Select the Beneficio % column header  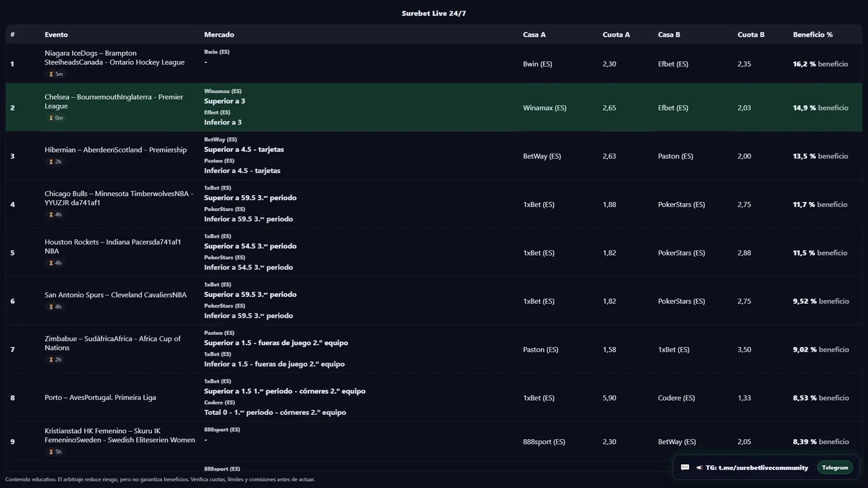click(x=812, y=35)
